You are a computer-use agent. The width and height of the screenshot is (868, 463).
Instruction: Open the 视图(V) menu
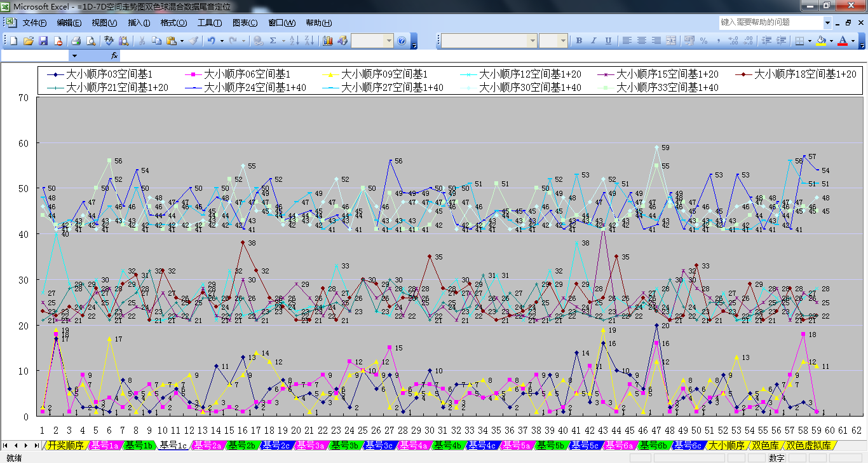(x=104, y=23)
